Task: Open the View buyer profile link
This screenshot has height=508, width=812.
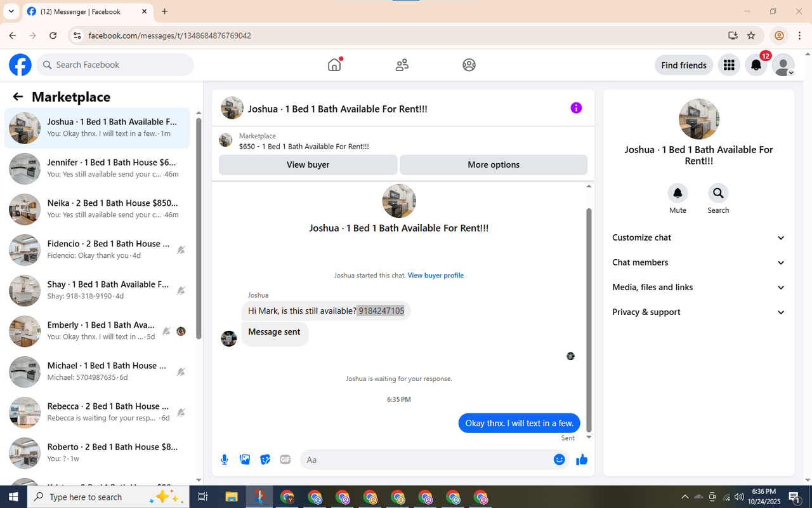Action: click(x=435, y=275)
